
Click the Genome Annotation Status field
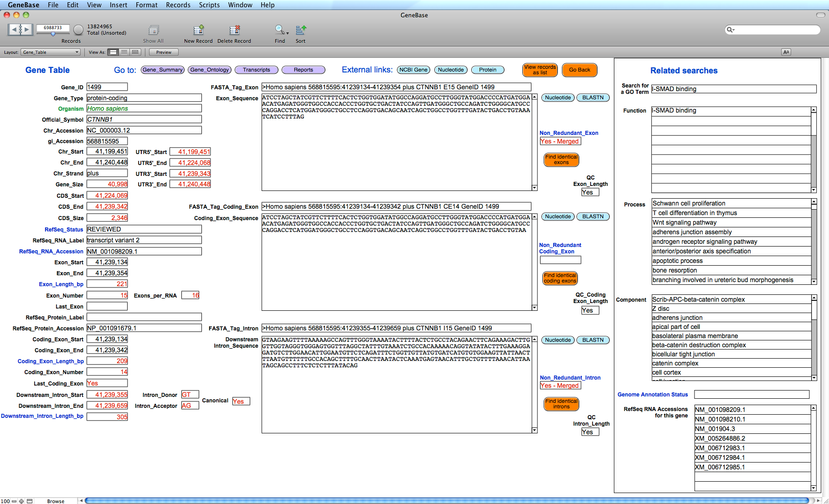[x=752, y=394]
